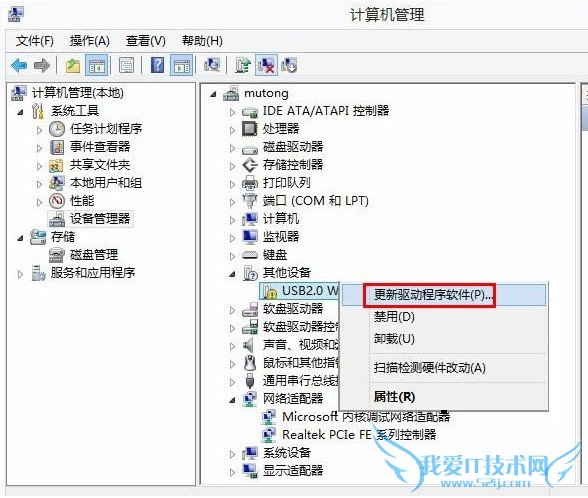Toggle the show/hide console tree toolbar button
The height and width of the screenshot is (498, 588).
click(x=97, y=65)
